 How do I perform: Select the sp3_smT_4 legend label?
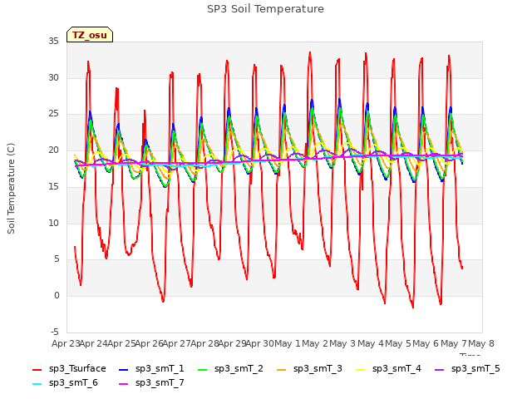pyautogui.click(x=397, y=369)
